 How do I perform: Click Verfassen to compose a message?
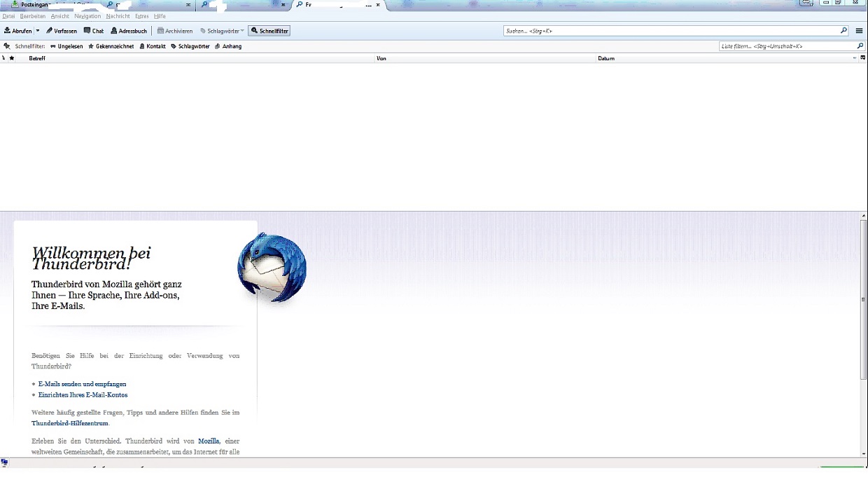pyautogui.click(x=62, y=31)
